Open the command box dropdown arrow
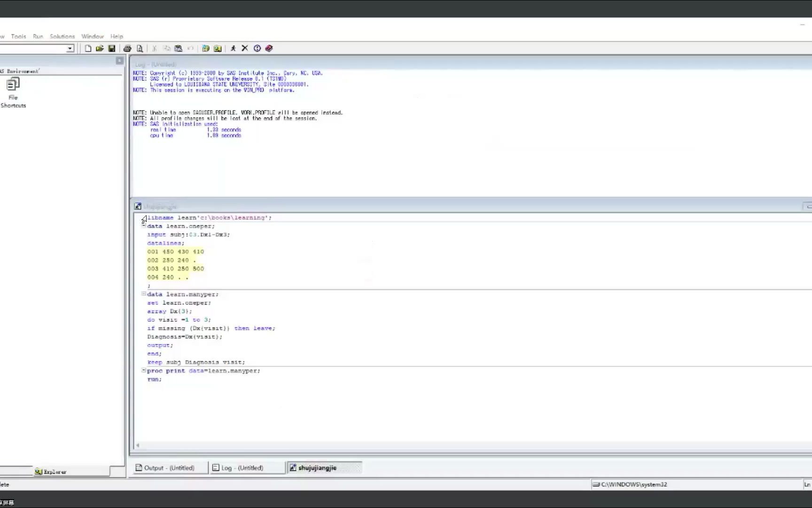Screen dimensions: 812x508 70,48
